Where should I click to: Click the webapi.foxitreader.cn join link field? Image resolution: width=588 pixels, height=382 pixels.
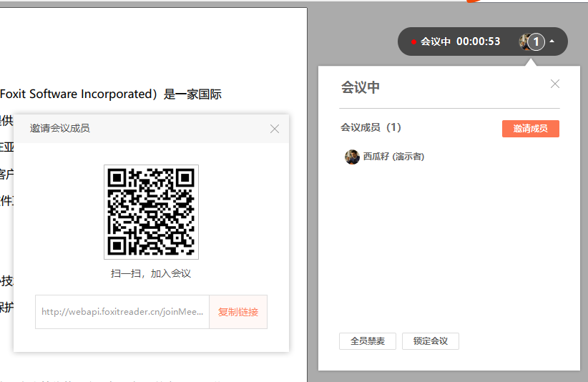coord(122,312)
